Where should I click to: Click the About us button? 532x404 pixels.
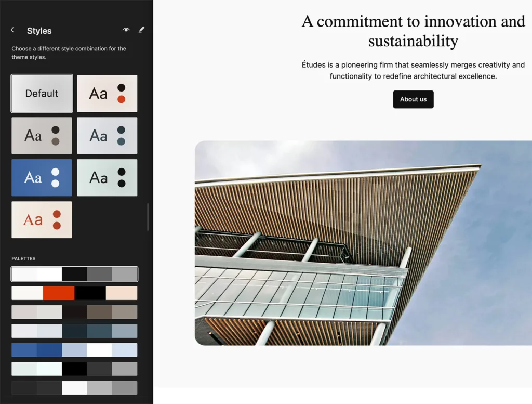coord(413,99)
